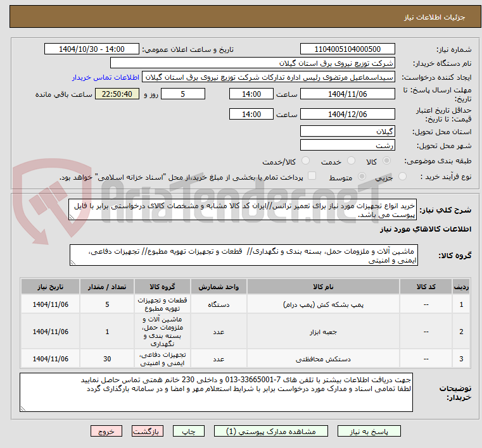Click the response deadline date field 1404/11/06

[347, 94]
